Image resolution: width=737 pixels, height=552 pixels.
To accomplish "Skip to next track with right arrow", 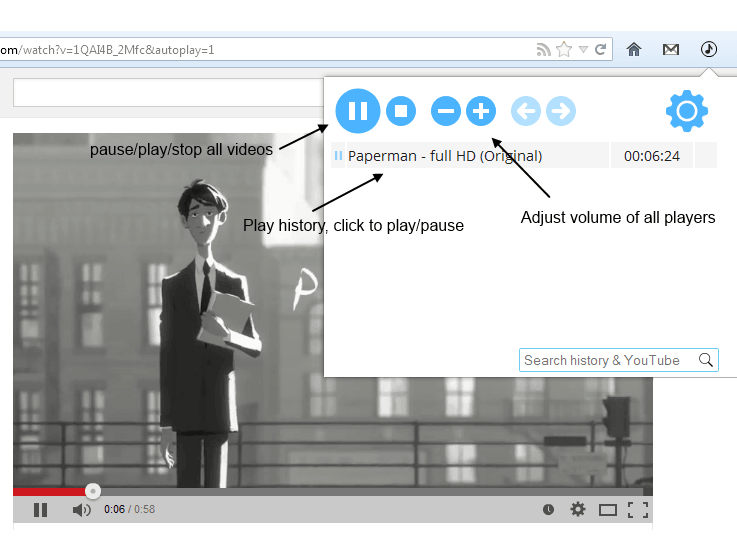I will [x=561, y=111].
